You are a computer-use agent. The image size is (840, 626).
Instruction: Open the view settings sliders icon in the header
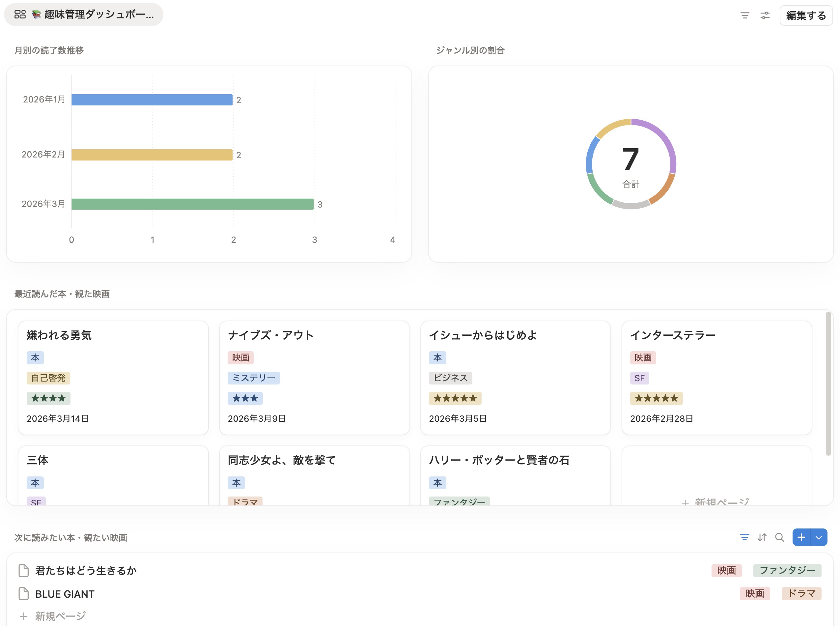coord(765,15)
